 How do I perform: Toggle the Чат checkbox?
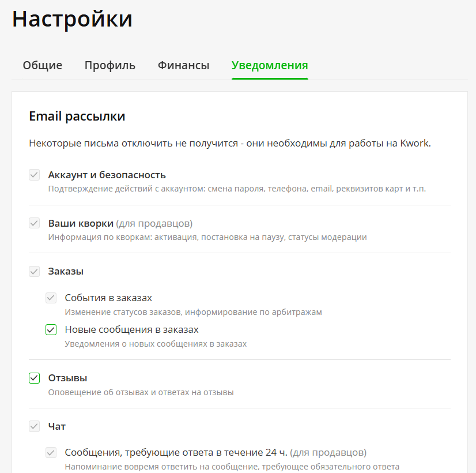[35, 426]
